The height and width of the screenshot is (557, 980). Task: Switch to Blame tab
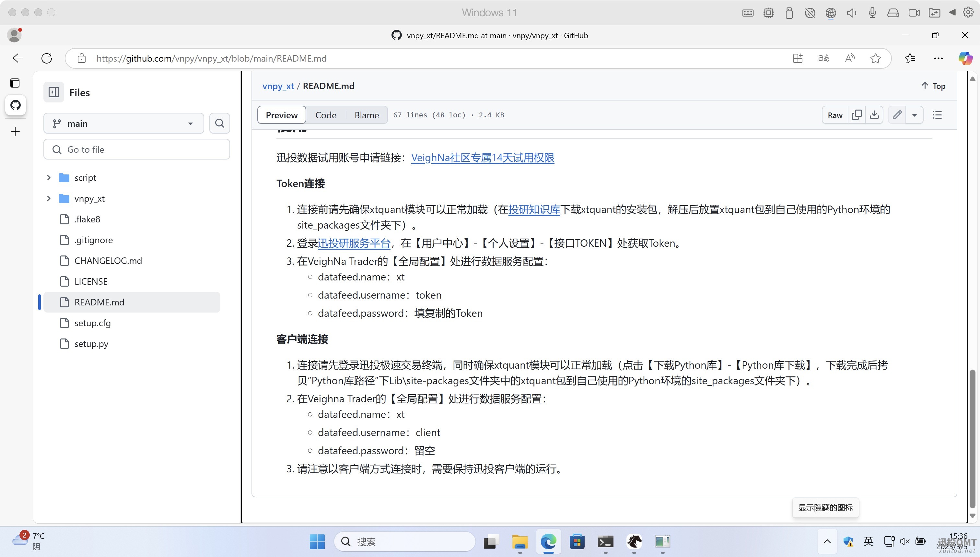[x=367, y=115]
